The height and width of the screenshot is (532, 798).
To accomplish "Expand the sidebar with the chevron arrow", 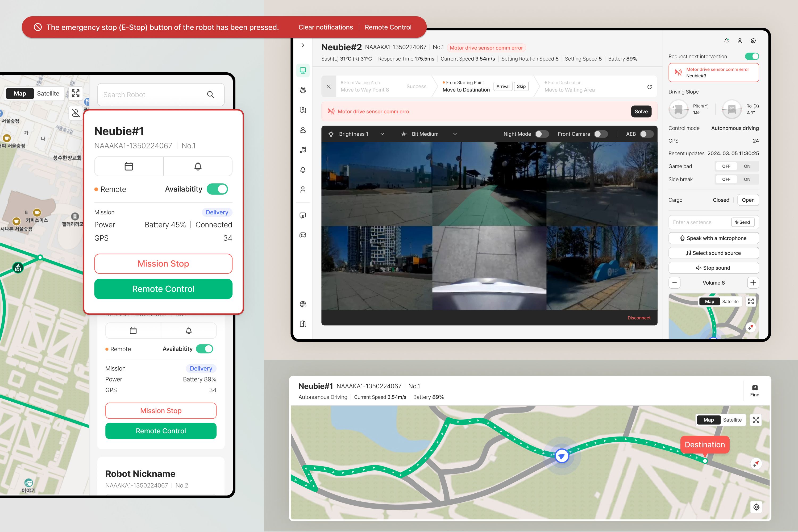I will point(303,45).
